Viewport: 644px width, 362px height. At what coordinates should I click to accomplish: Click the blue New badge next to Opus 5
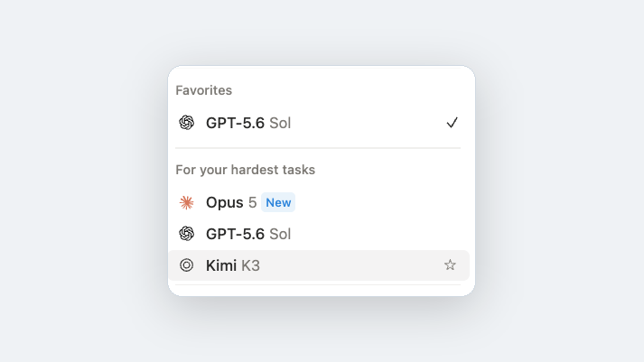pyautogui.click(x=278, y=202)
